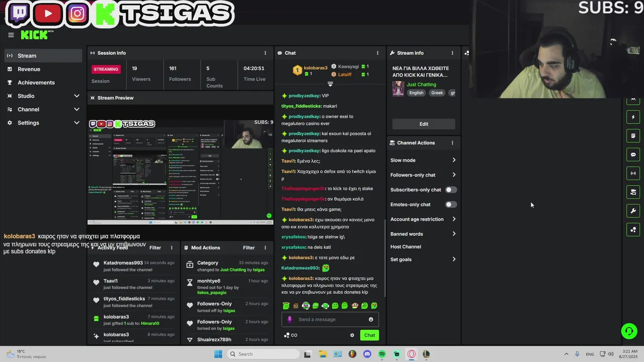This screenshot has height=362, width=644.
Task: Collapse the pinned gifters arrow in chat
Action: click(x=330, y=84)
